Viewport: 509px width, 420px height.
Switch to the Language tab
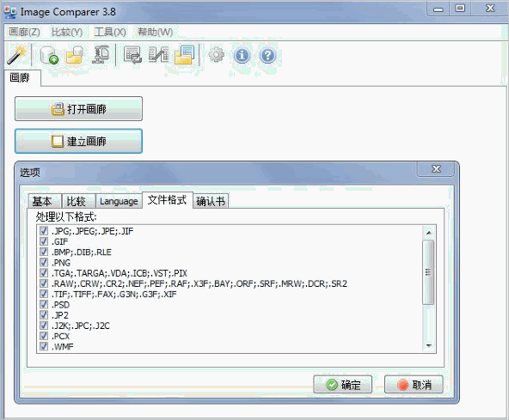point(119,201)
